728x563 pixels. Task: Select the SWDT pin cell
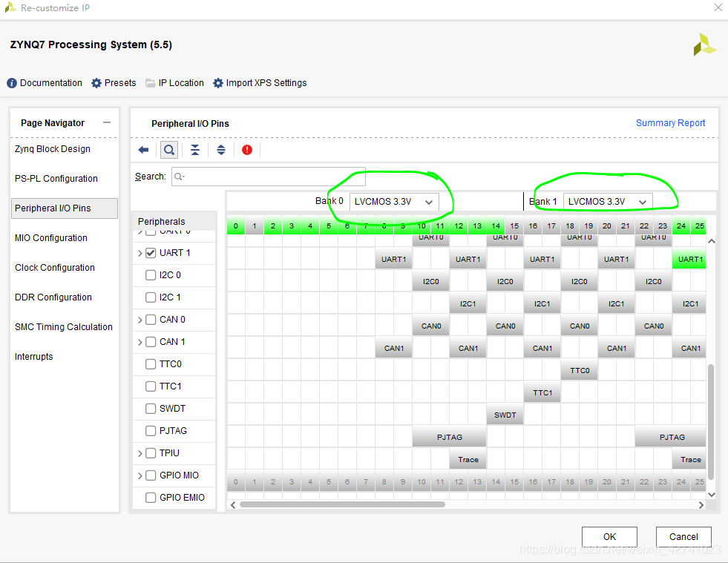point(505,415)
